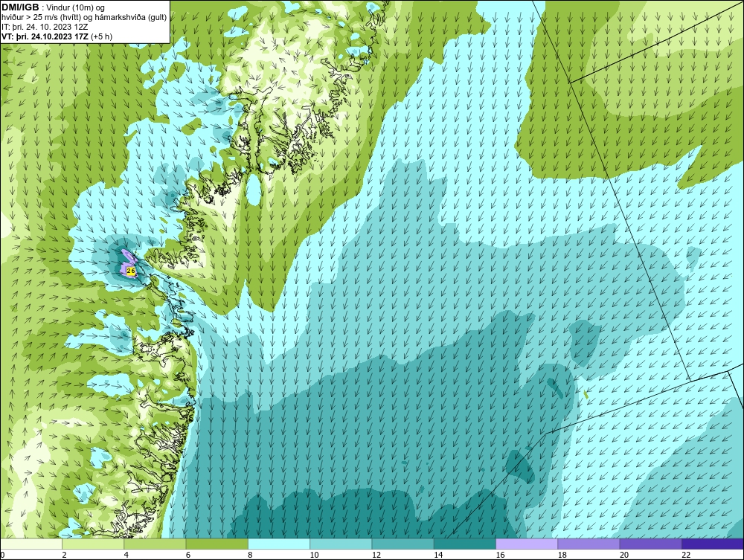Click the 4–6 m/s green legend swatch
744x560 pixels.
155,544
